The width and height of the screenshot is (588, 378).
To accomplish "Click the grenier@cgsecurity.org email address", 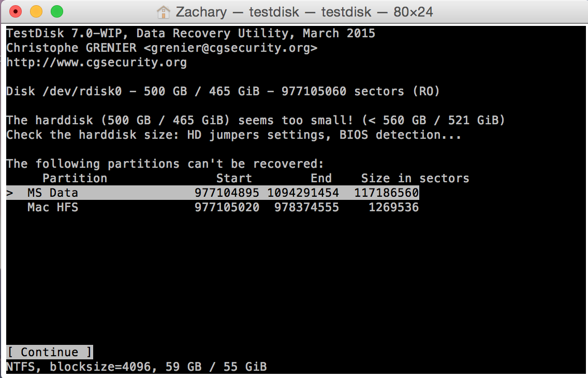I will 231,48.
